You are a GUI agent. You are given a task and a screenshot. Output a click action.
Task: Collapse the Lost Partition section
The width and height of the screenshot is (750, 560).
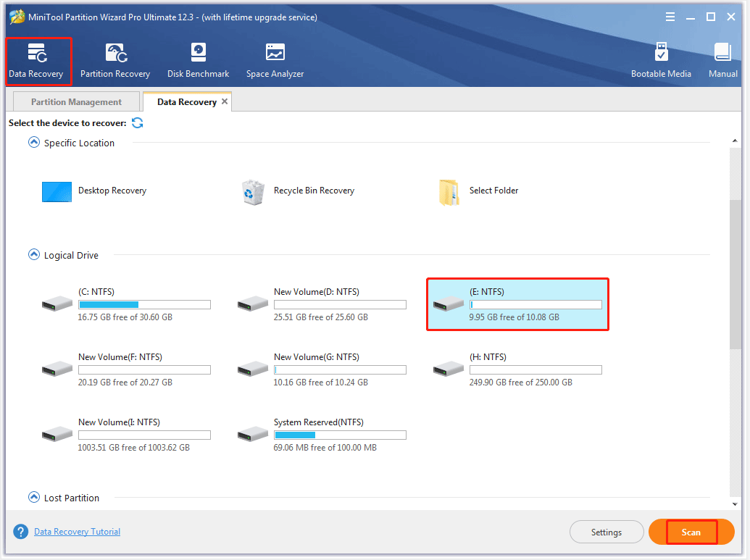(34, 498)
